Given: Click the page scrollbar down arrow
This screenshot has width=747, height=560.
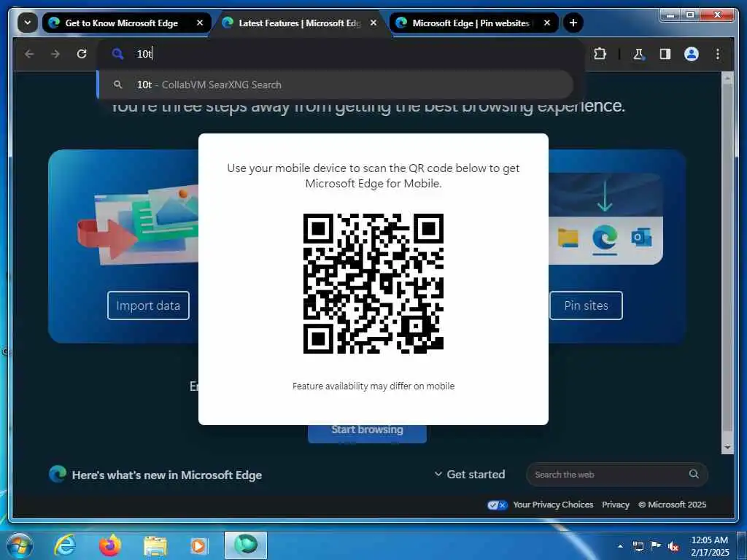Looking at the screenshot, I should tap(727, 448).
